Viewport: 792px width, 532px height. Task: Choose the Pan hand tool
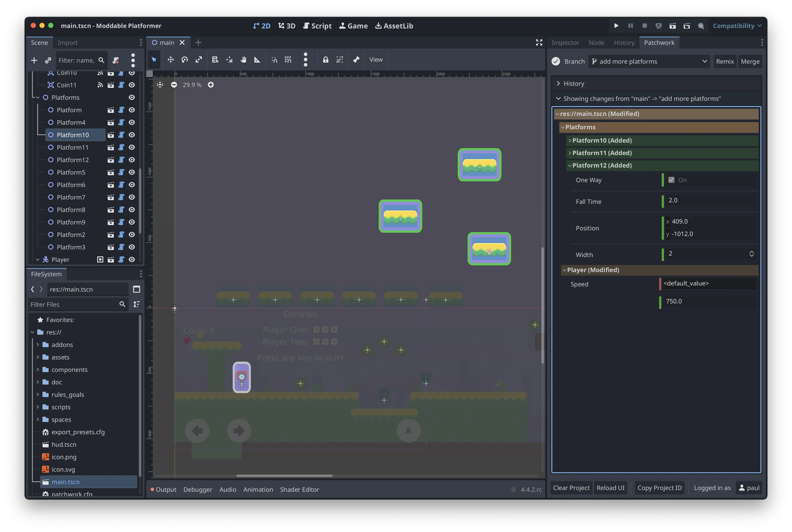[x=243, y=60]
